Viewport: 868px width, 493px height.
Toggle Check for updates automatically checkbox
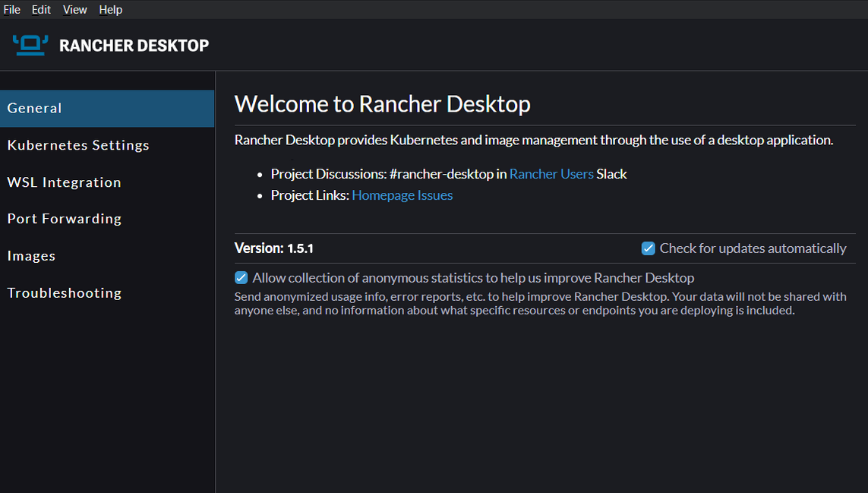[x=649, y=248]
